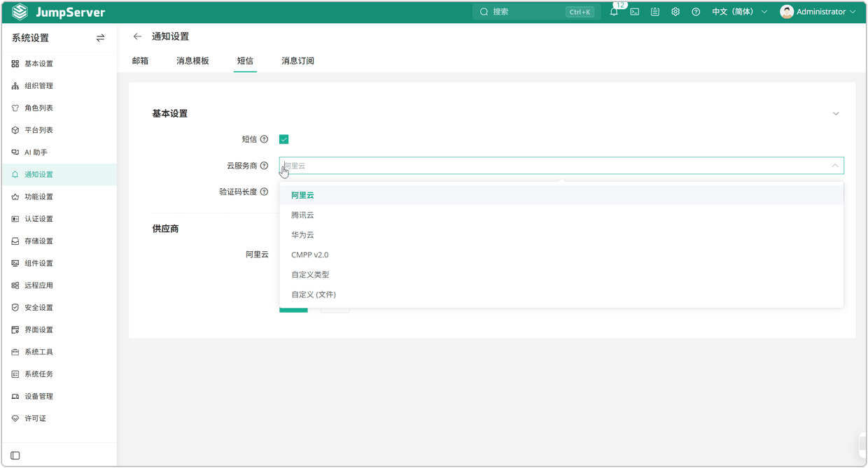This screenshot has height=468, width=868.
Task: Click the settings gear icon in header
Action: coord(675,12)
